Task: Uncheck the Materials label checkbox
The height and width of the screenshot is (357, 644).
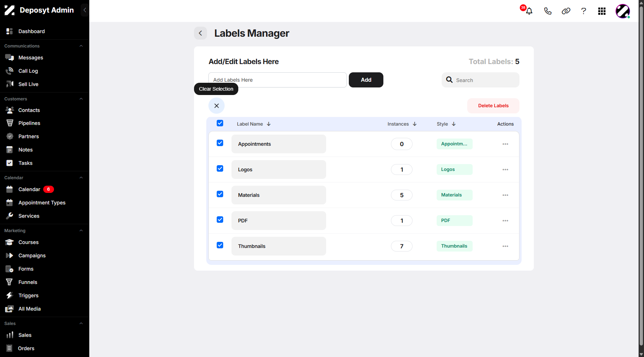Action: click(x=220, y=194)
